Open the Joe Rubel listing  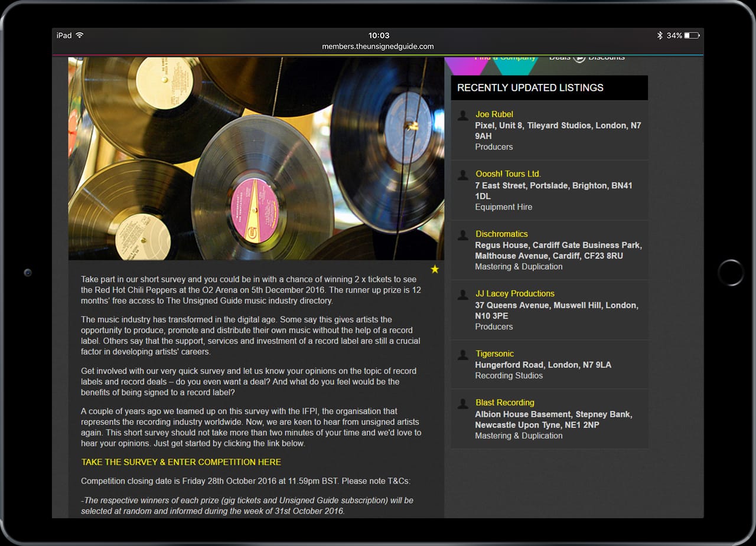[494, 114]
